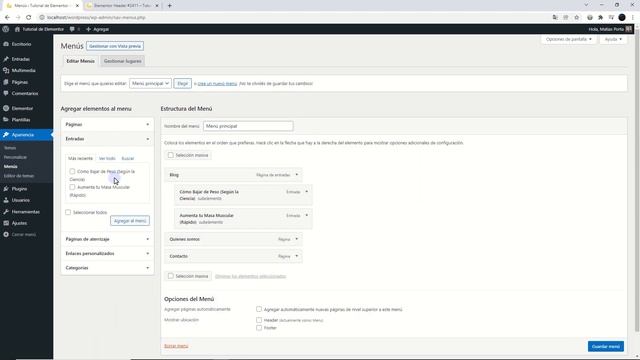Open the WordPress logo menu

pyautogui.click(x=6, y=29)
